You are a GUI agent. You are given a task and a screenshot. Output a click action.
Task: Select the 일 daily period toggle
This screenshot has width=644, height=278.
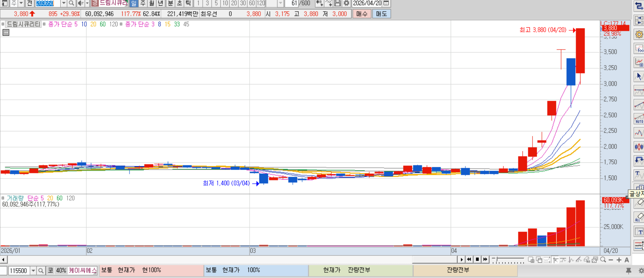[x=134, y=3]
